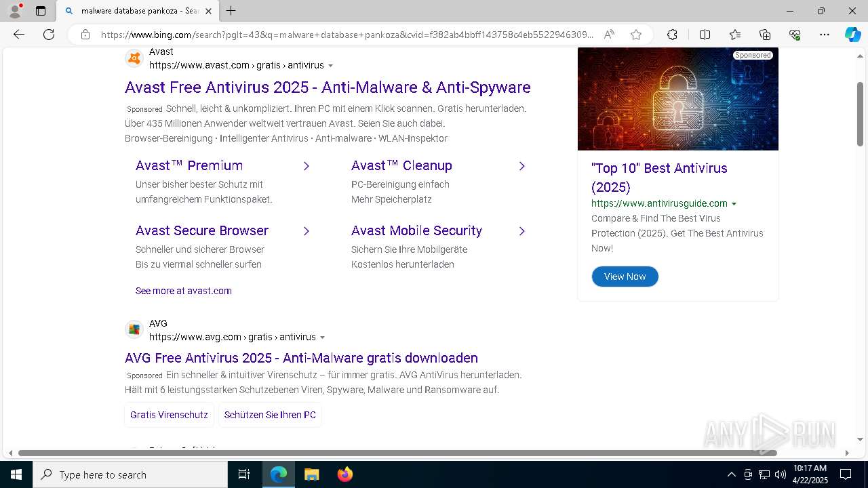The width and height of the screenshot is (868, 488).
Task: Open Microsoft Edge taskbar icon
Action: (279, 474)
